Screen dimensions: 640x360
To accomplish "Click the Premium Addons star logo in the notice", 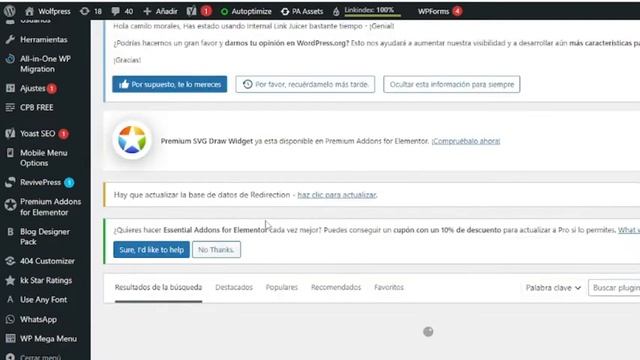I will tap(132, 140).
